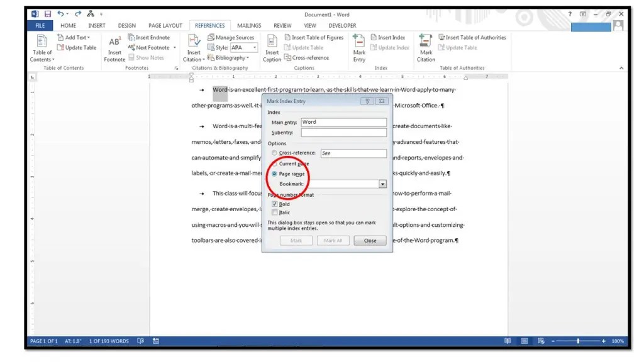
Task: Click Show Notes
Action: point(146,58)
